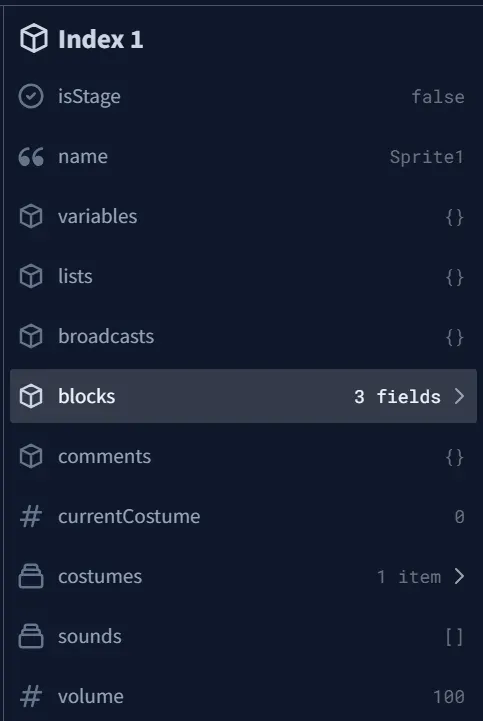Click the cube icon beside Index 1
The width and height of the screenshot is (483, 721).
tap(34, 39)
